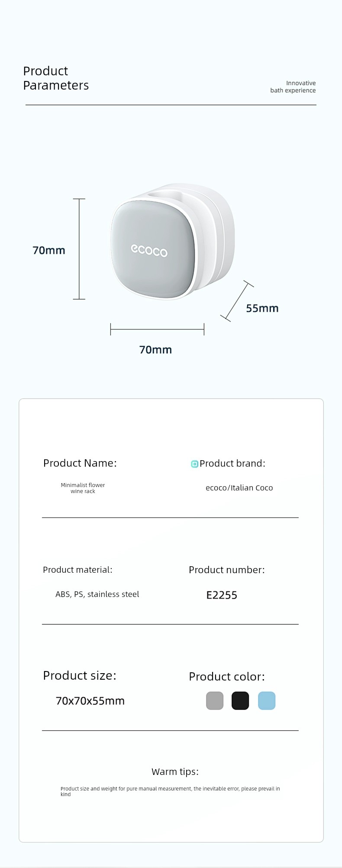
Task: Click the ecoco logo on product
Action: (149, 250)
